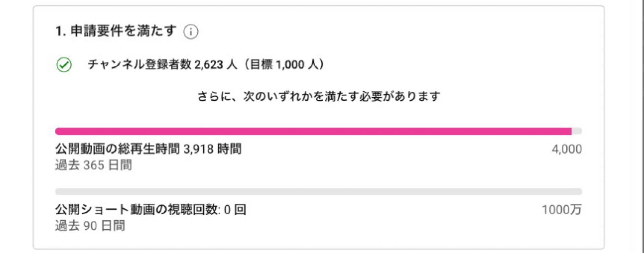Click the unfilled gray end of watch-time bar
This screenshot has height=253, width=644.
pyautogui.click(x=577, y=131)
